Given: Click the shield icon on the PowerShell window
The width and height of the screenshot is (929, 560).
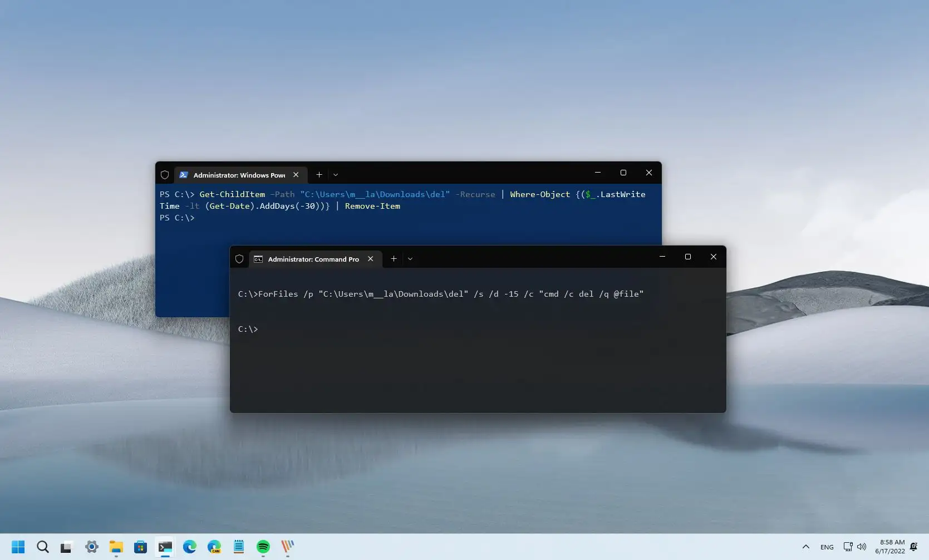Looking at the screenshot, I should 165,174.
